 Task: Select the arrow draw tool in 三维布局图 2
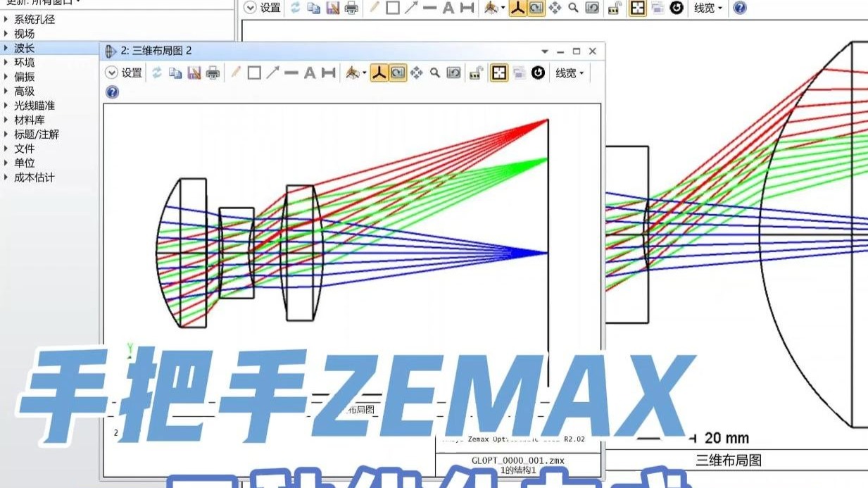[x=272, y=73]
